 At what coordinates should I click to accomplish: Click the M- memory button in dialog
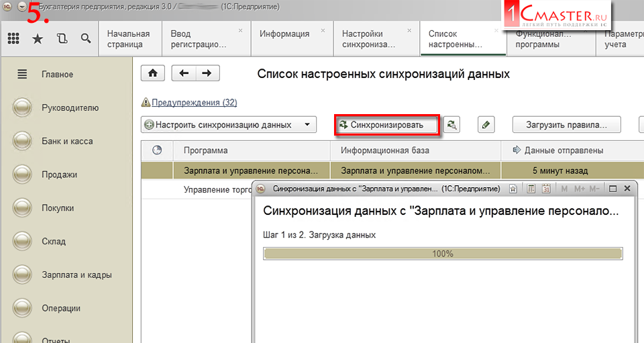594,189
